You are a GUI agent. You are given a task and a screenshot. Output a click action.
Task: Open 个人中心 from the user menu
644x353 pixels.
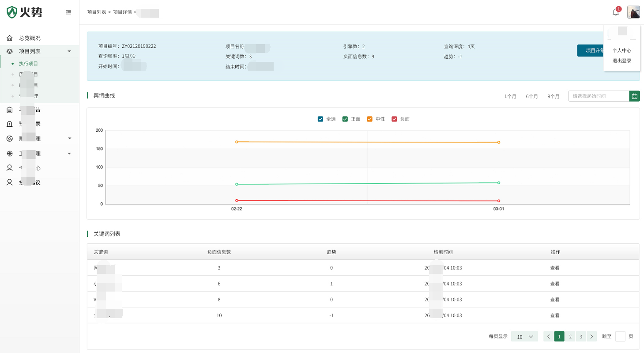[621, 50]
